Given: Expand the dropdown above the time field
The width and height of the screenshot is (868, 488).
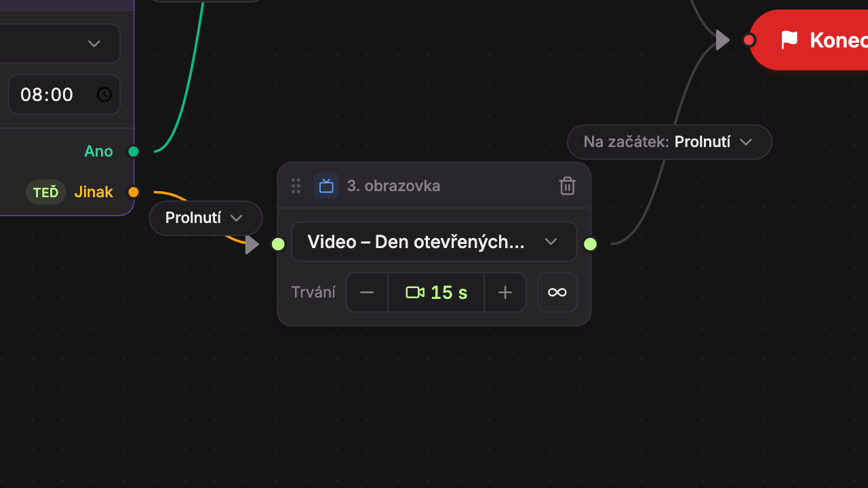Looking at the screenshot, I should click(60, 43).
